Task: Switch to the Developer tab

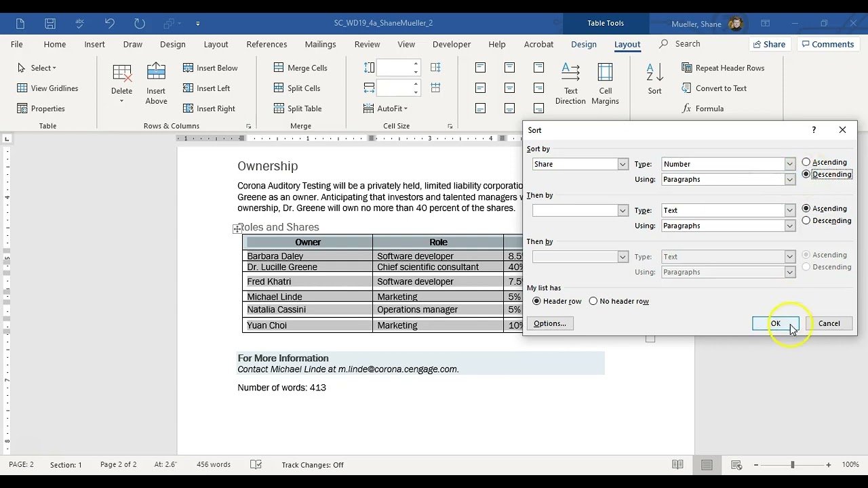Action: (x=452, y=44)
